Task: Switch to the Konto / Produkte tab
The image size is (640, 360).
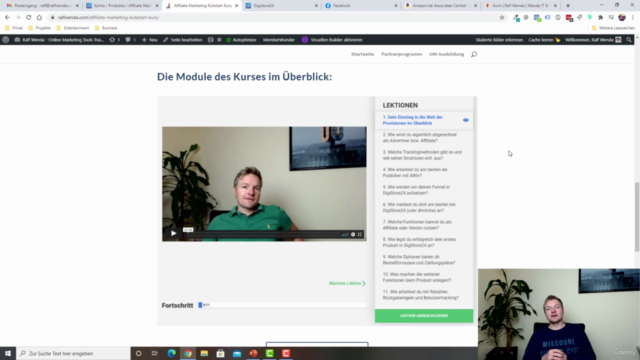Action: click(122, 6)
